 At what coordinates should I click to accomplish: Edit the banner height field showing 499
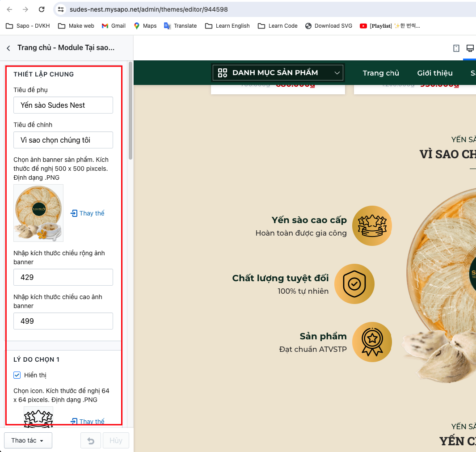63,321
